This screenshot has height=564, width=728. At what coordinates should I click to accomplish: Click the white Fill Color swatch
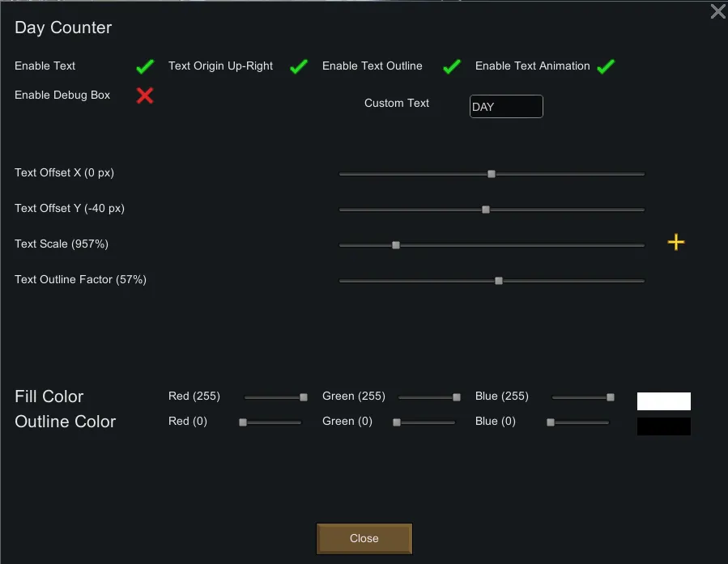tap(664, 401)
